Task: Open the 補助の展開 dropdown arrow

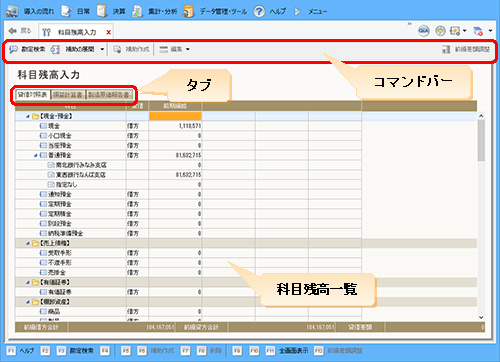Action: [102, 49]
